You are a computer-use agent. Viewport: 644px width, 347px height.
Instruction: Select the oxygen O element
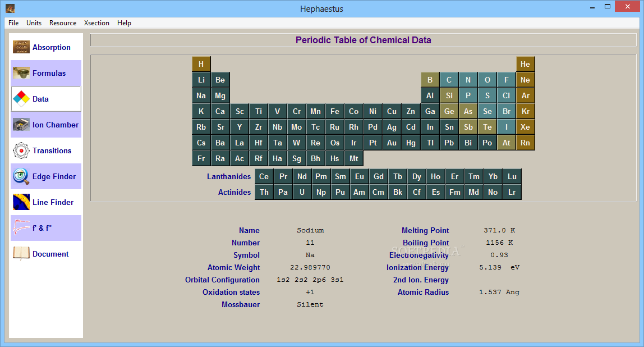pyautogui.click(x=487, y=80)
